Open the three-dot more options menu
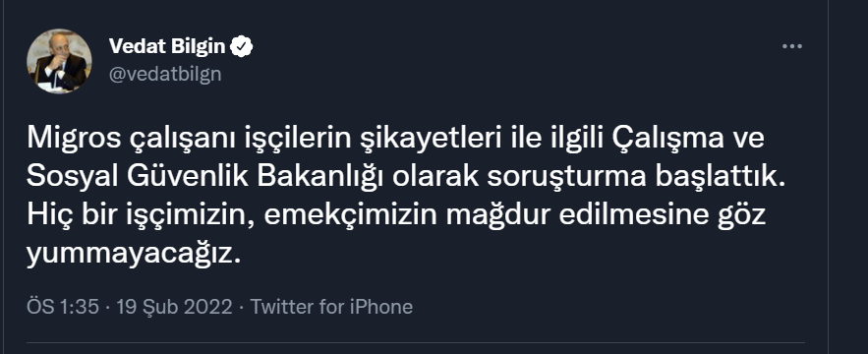868x354 pixels. 792,47
